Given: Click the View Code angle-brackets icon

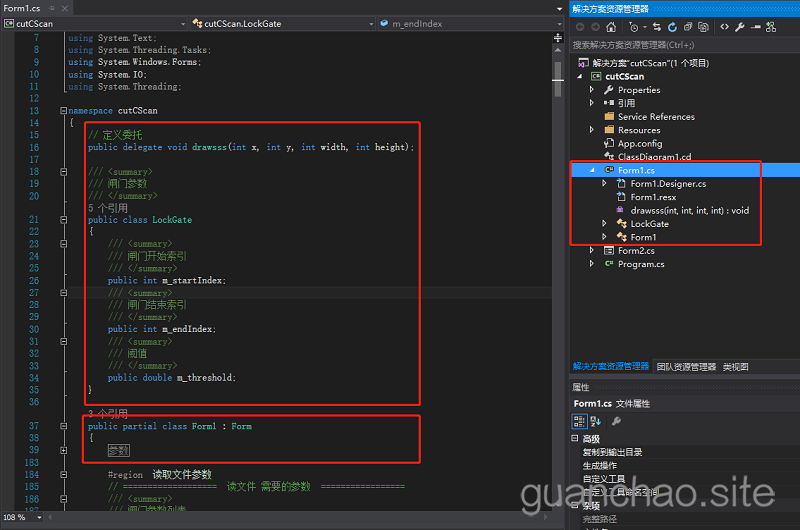Looking at the screenshot, I should tap(724, 27).
